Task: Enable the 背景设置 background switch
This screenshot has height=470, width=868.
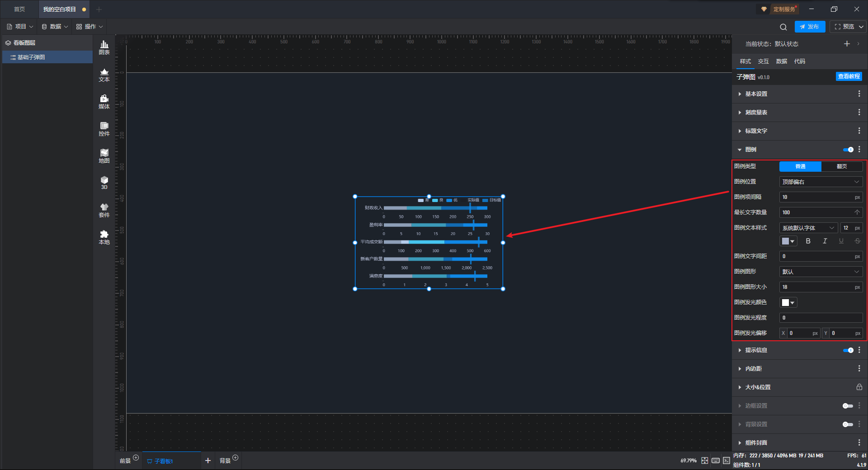Action: pyautogui.click(x=848, y=424)
